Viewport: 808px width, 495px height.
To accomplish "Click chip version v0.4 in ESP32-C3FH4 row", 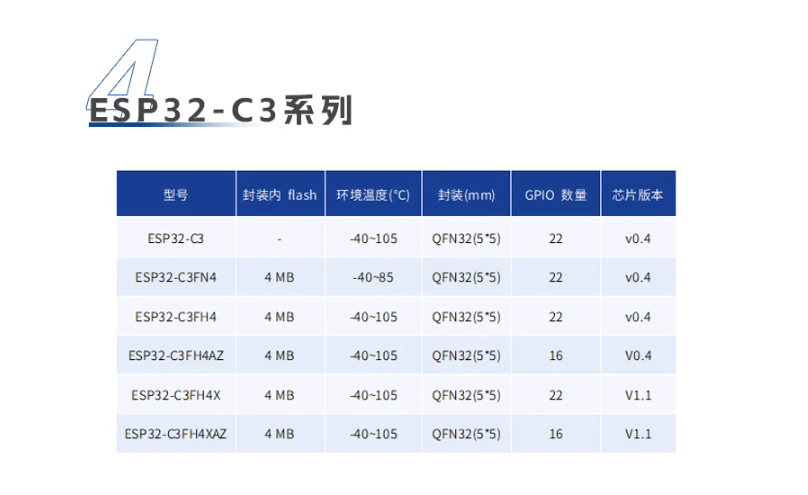I will click(638, 317).
